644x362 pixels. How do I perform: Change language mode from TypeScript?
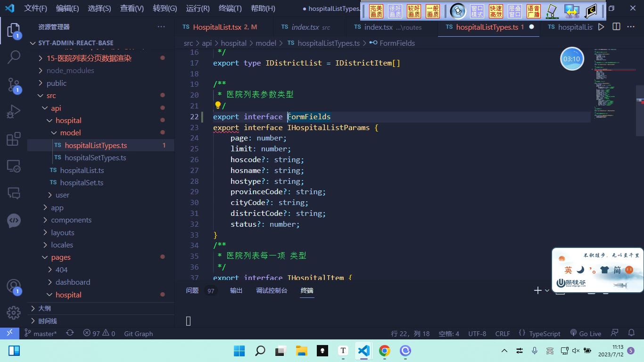[545, 333]
